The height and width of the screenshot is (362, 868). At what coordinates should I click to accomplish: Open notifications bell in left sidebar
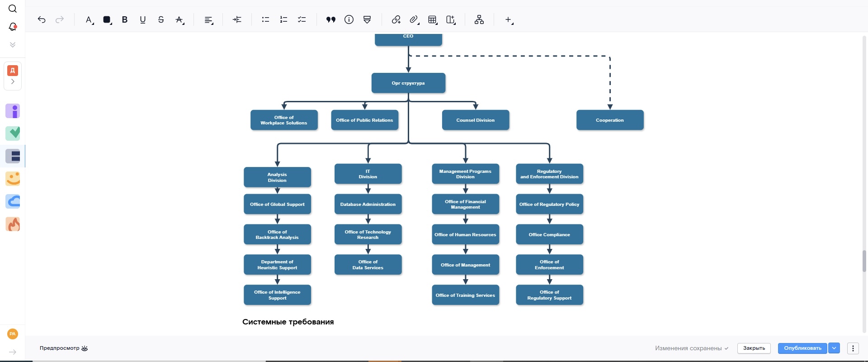[13, 27]
